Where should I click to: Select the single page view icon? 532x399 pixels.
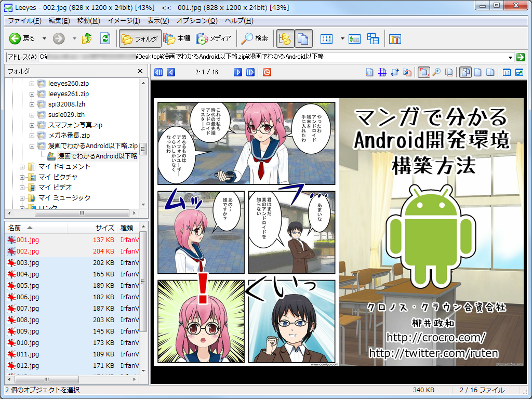[x=478, y=72]
